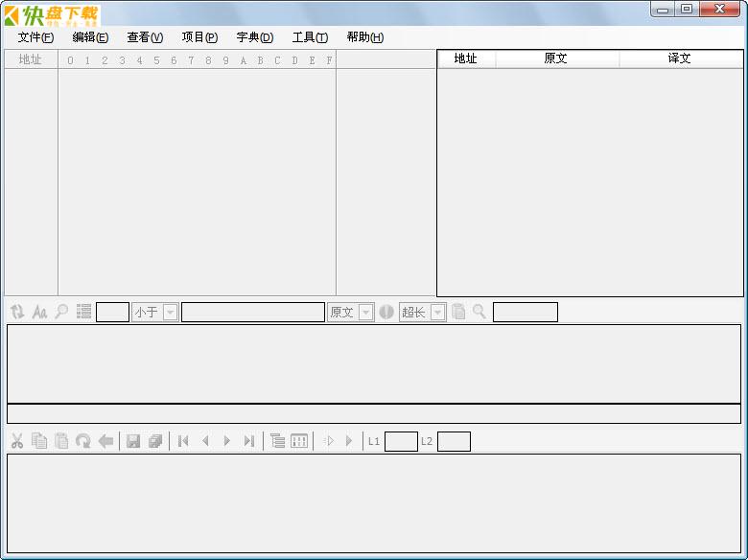The image size is (748, 560).
Task: Click the wide filter text field
Action: click(x=253, y=312)
